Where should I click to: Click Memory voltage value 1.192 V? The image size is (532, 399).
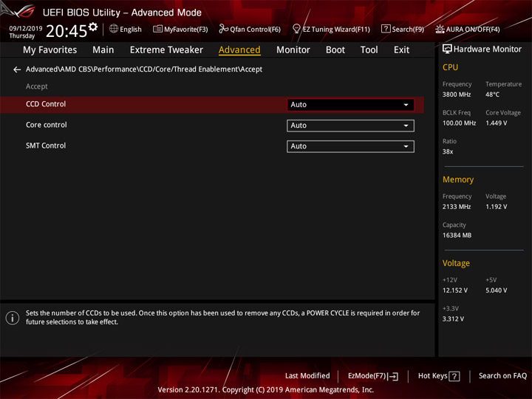coord(496,207)
